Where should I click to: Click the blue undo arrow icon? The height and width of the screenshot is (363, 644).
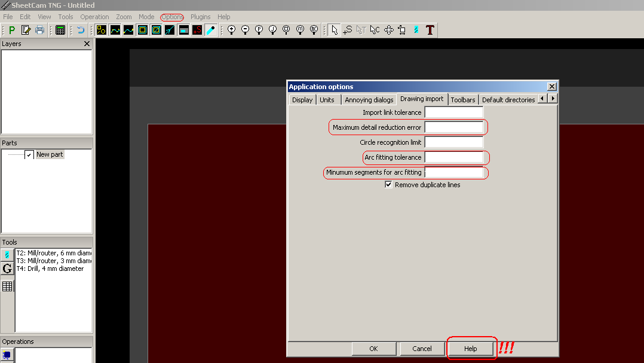coord(81,30)
